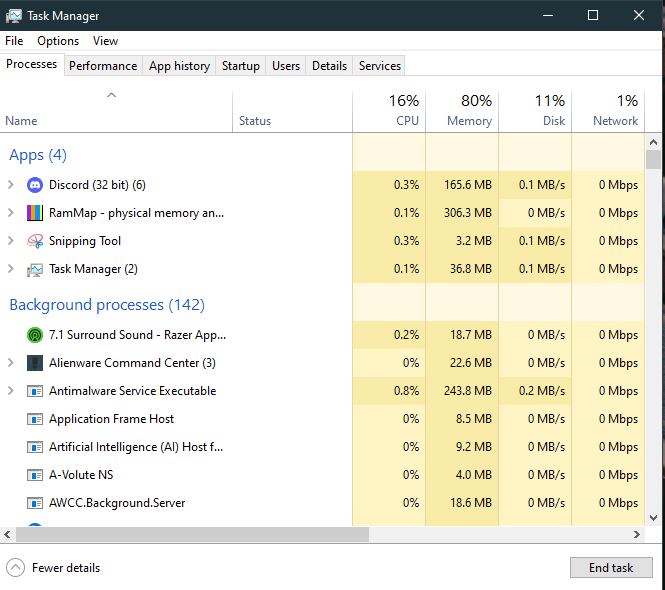Click the Fewer details link

tap(66, 568)
